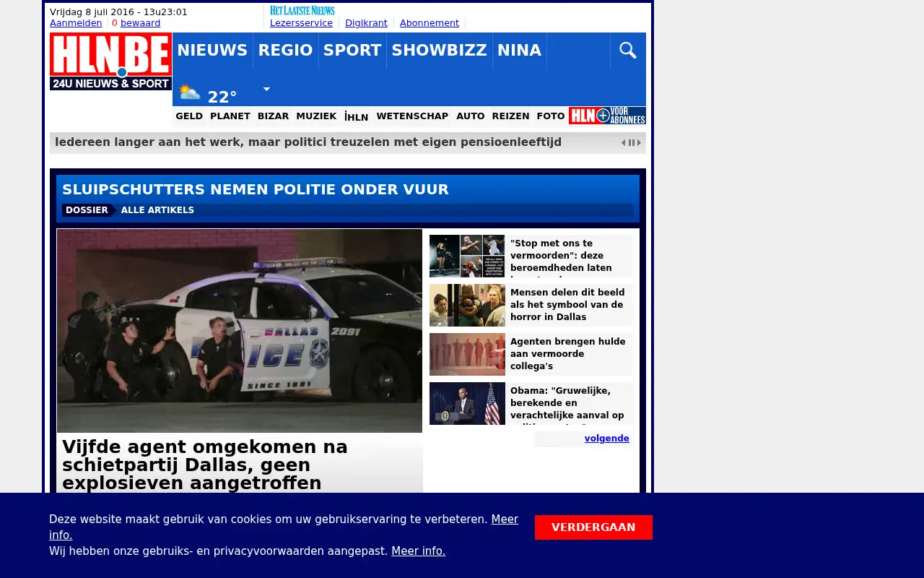Go to the SPORT section
The image size is (924, 578).
pos(352,51)
